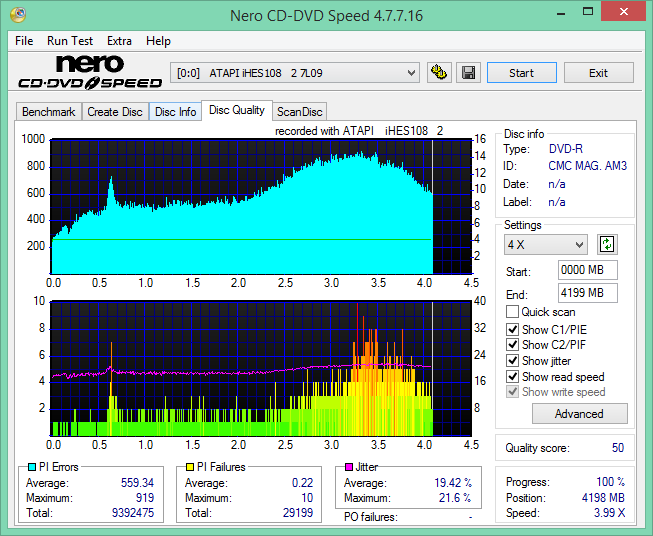Minimize the Nero CD-DVD Speed window
This screenshot has height=536, width=653.
[561, 12]
